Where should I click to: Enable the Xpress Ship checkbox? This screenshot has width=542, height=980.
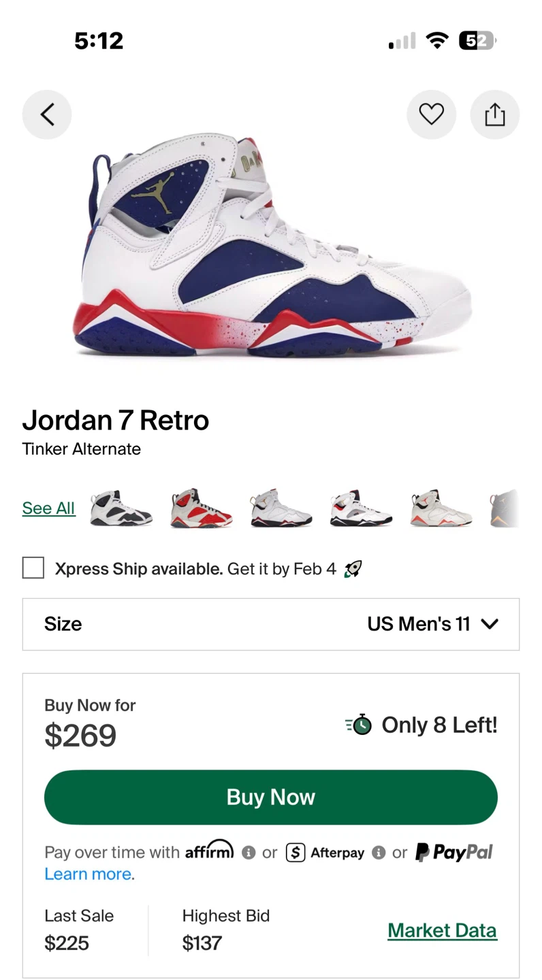click(33, 568)
